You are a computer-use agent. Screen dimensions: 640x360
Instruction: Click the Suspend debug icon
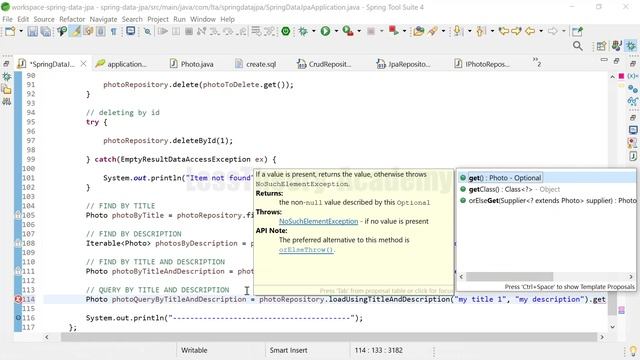(176, 31)
